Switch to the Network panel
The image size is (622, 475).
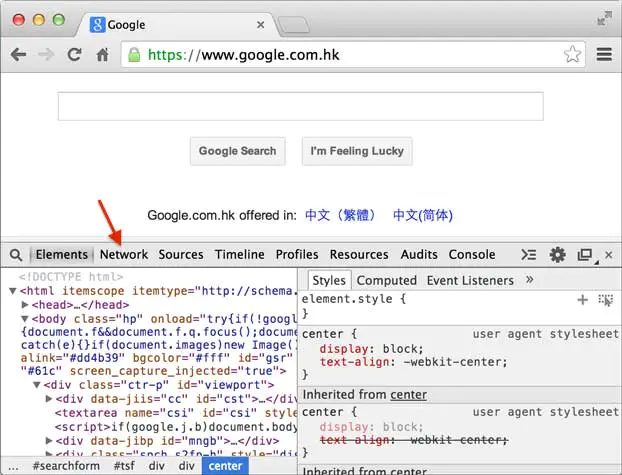click(x=124, y=254)
